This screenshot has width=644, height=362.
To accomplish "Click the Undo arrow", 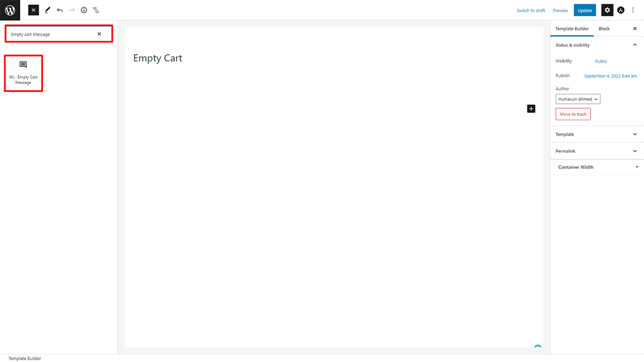I will [x=59, y=10].
